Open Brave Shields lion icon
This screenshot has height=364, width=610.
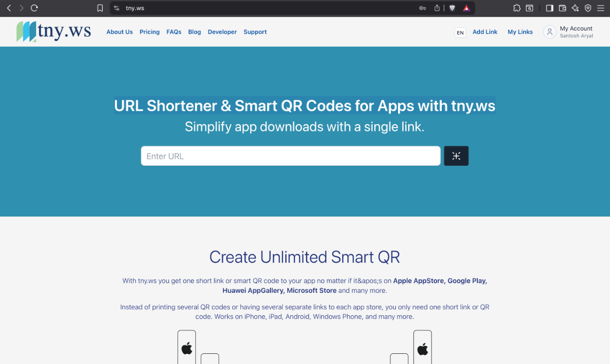(x=452, y=8)
